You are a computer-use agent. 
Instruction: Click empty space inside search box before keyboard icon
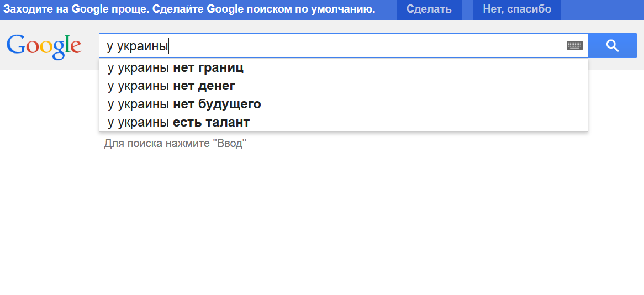[x=366, y=46]
